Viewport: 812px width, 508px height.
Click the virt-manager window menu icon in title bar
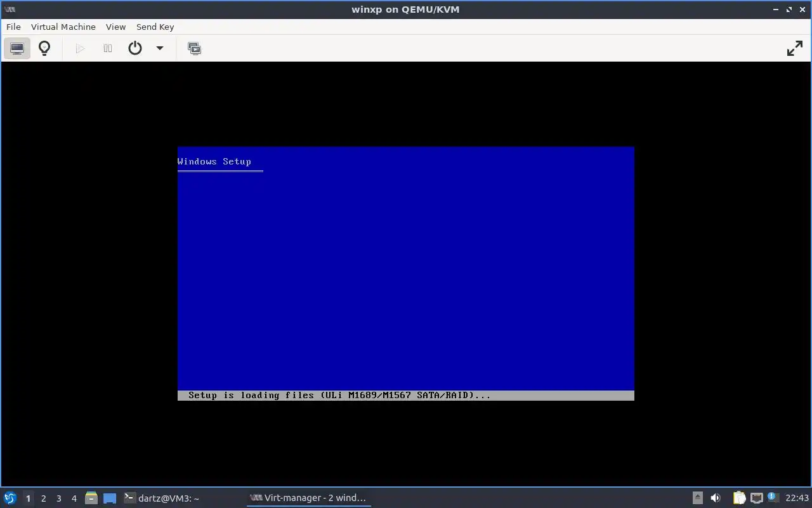coord(10,10)
